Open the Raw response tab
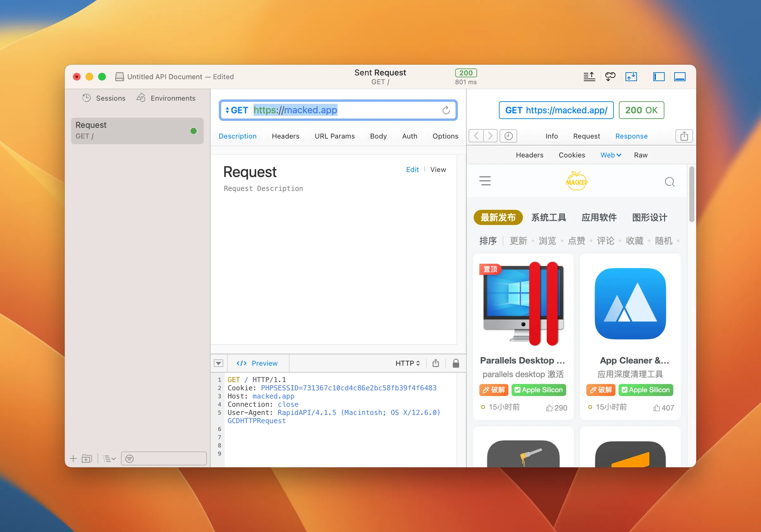The image size is (761, 532). [x=640, y=155]
